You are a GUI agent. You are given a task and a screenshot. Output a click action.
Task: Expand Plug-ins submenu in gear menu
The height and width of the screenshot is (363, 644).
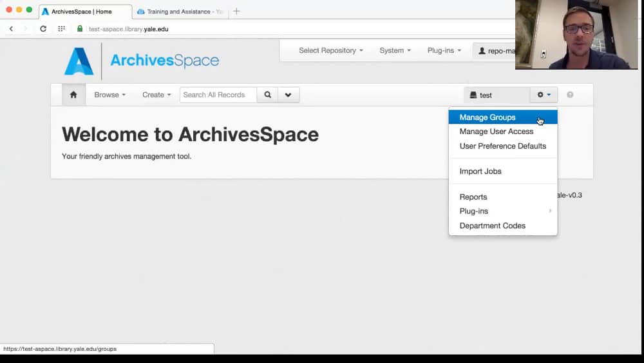pos(503,211)
